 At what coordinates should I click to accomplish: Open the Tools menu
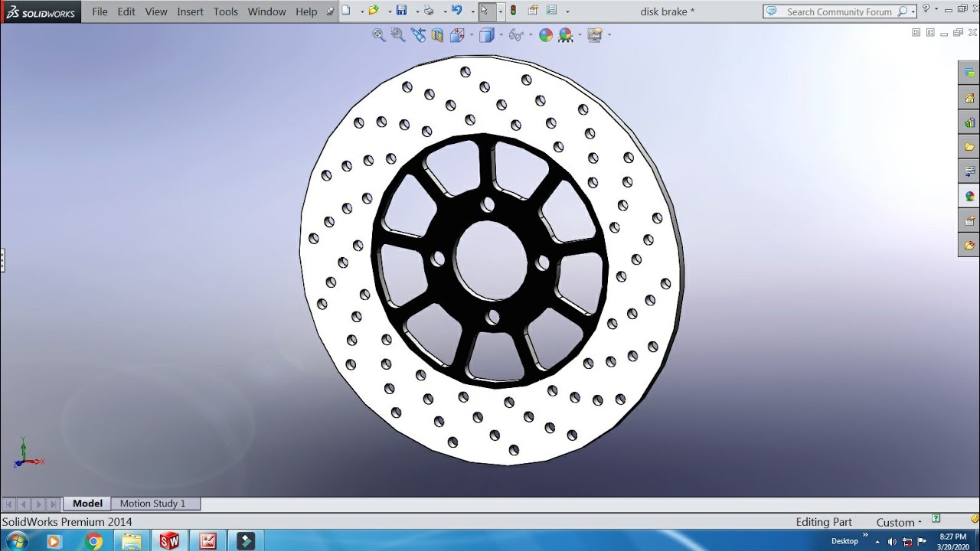pos(225,11)
